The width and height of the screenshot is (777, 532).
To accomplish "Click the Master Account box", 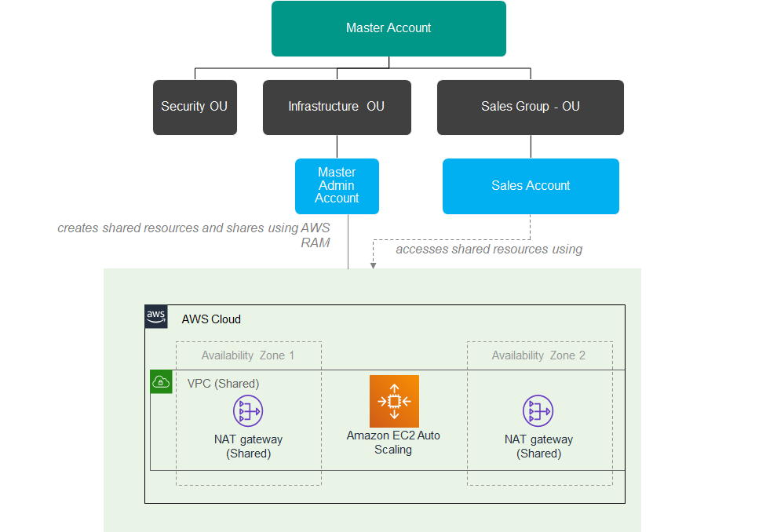I will 388,28.
